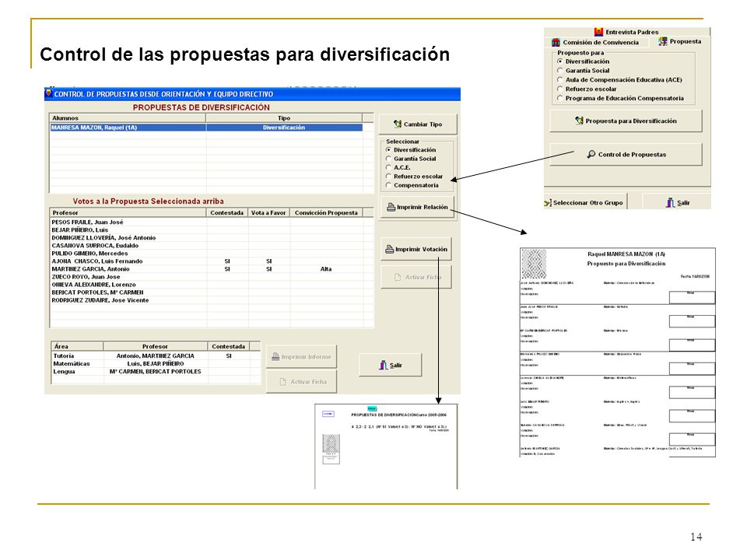Click the Cambiar Tipo button
747x560 pixels.
(418, 124)
